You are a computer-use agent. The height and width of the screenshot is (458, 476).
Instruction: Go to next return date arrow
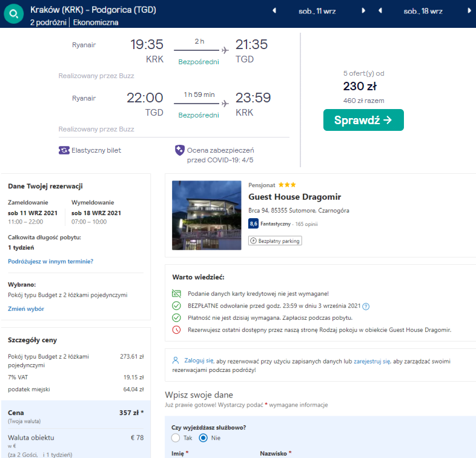click(x=469, y=11)
